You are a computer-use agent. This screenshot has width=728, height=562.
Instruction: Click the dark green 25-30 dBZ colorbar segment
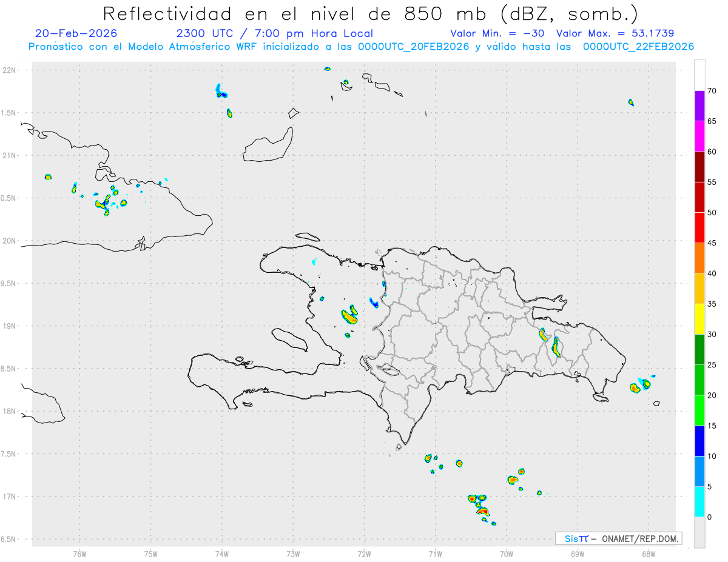tap(699, 349)
